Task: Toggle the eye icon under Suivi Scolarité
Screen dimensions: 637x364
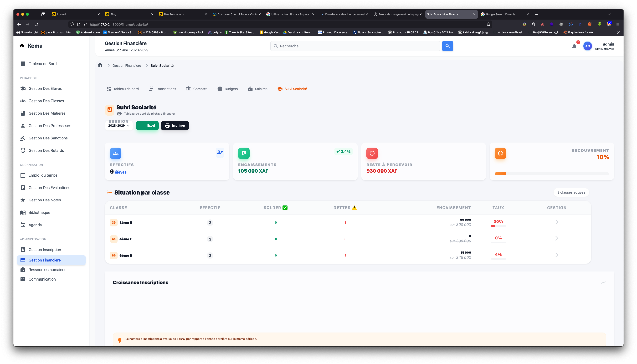Action: point(119,114)
